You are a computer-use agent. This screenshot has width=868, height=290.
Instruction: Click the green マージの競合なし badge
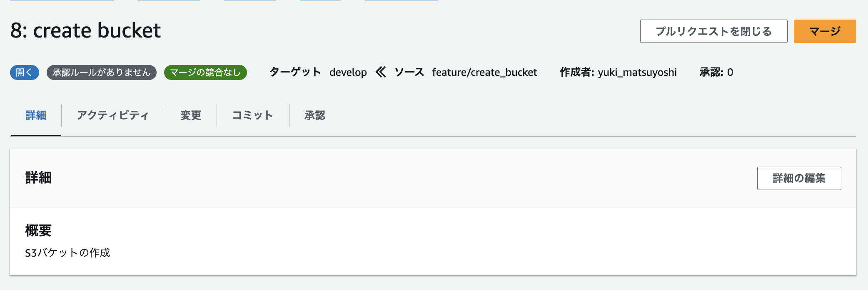click(205, 72)
